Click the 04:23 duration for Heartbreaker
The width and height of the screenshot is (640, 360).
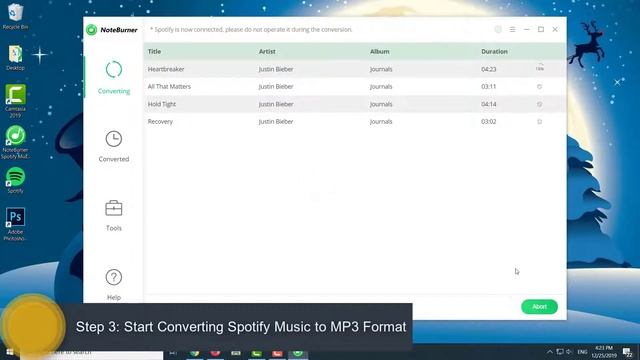pos(489,69)
